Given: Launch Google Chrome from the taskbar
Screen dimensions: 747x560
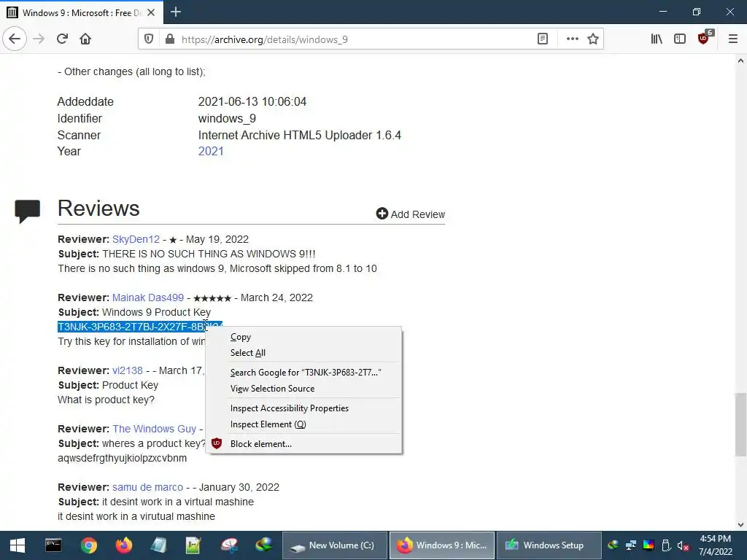Looking at the screenshot, I should [x=88, y=545].
